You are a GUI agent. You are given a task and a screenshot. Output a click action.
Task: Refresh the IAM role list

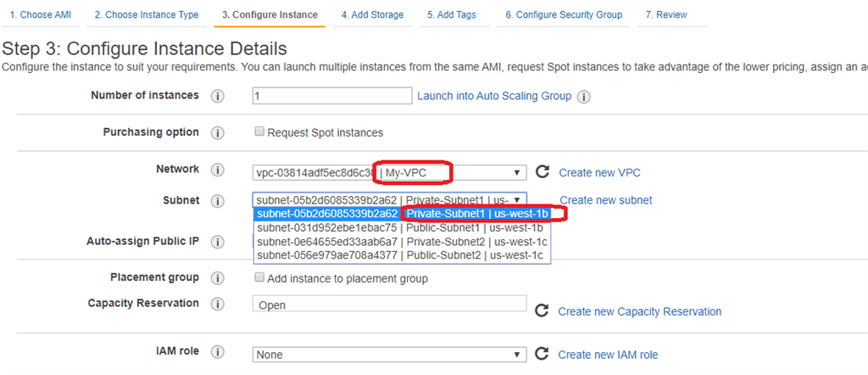[x=542, y=354]
